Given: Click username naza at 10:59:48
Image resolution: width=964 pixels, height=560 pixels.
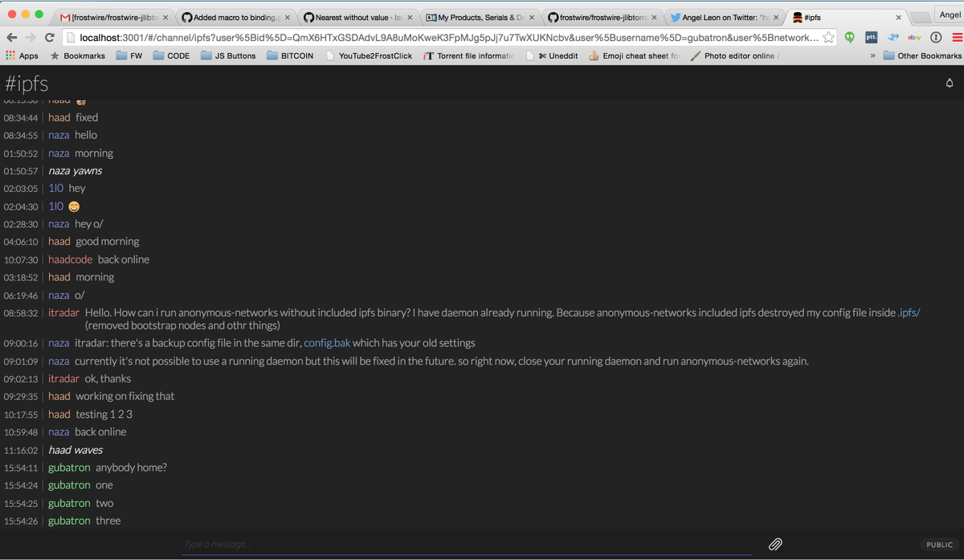Looking at the screenshot, I should (59, 431).
